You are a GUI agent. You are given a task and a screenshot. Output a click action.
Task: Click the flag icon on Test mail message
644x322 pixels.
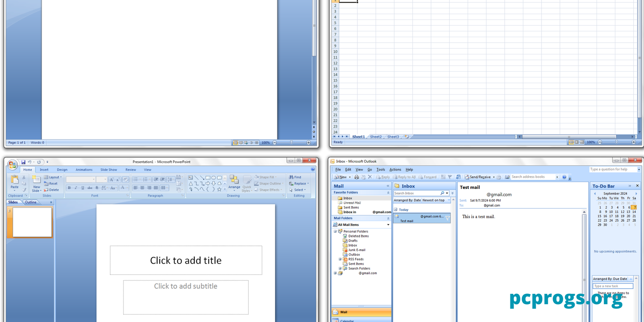447,218
